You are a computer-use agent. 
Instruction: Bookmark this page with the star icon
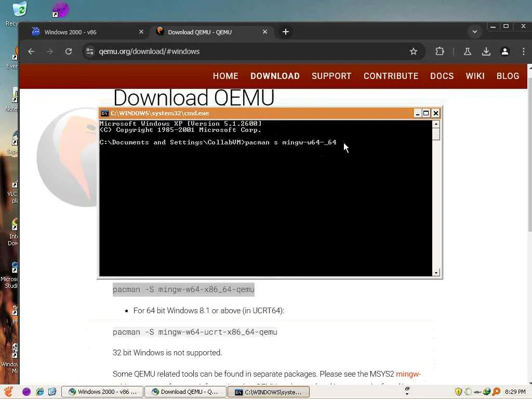[413, 51]
